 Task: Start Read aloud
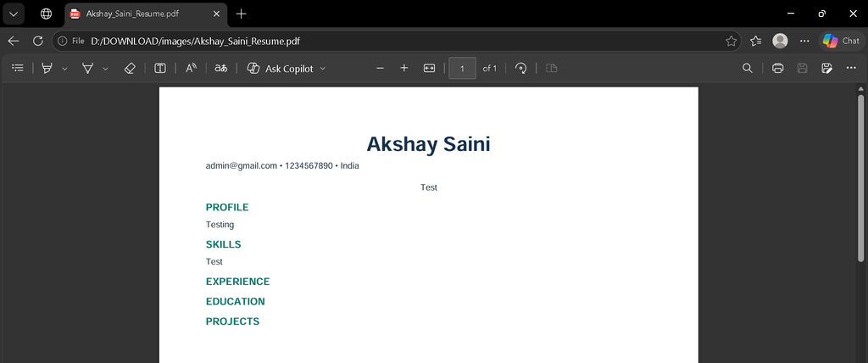[191, 68]
